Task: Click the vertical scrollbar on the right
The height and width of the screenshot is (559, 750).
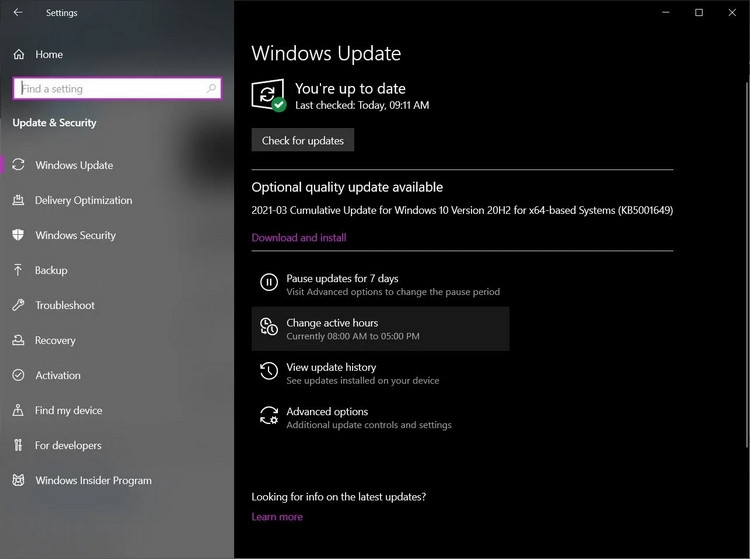Action: (x=747, y=265)
